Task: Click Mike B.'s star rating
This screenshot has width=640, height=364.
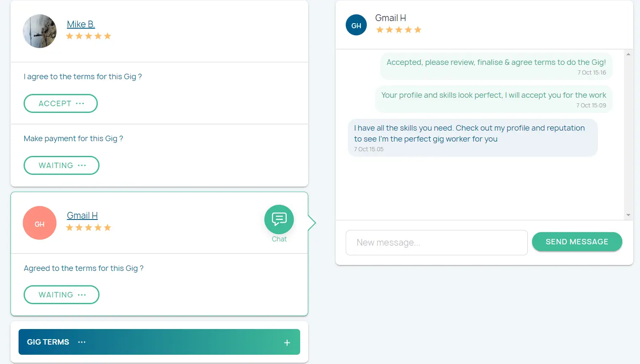Action: pos(89,36)
